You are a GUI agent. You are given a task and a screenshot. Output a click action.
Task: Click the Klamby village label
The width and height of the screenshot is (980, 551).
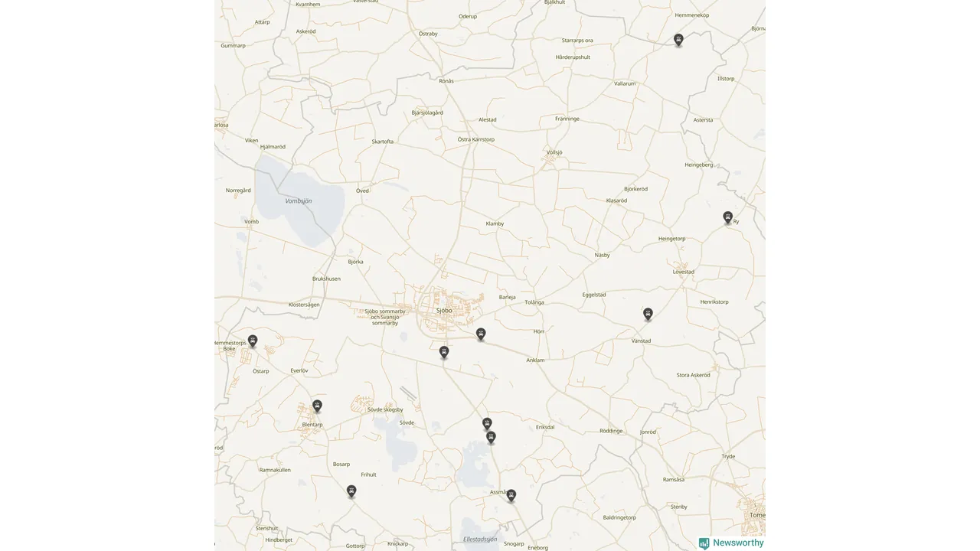495,223
